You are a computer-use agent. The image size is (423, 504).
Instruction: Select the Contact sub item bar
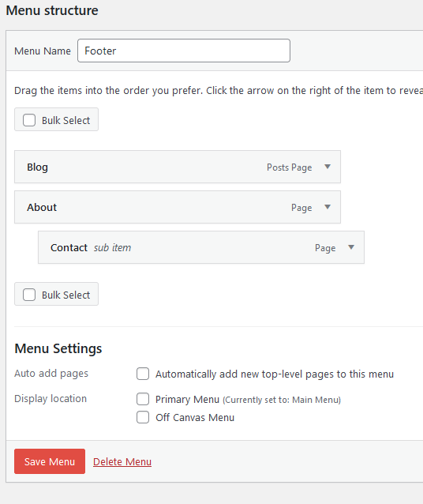click(201, 247)
